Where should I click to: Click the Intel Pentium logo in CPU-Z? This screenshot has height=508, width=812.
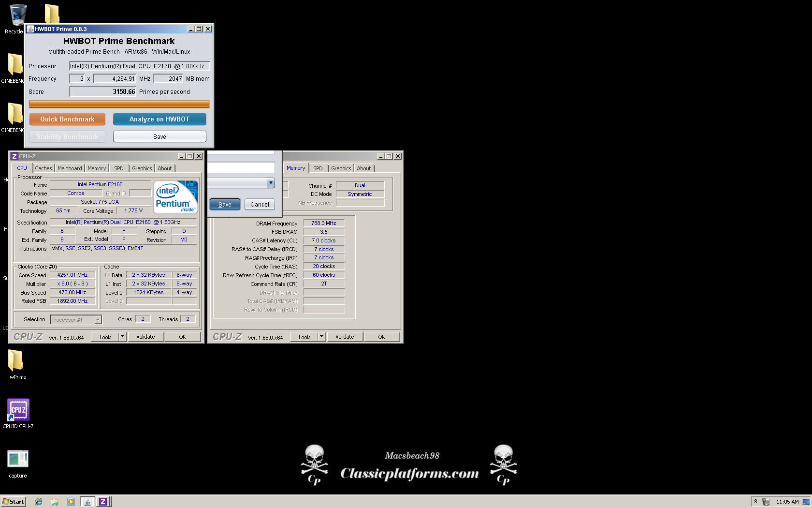175,197
